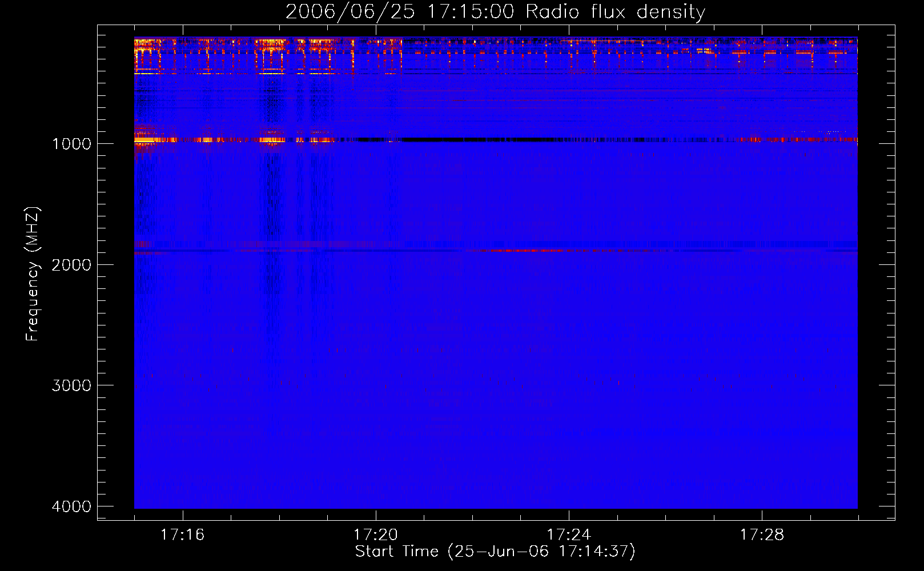Select the 2000 frequency tick label
The width and height of the screenshot is (924, 571).
[71, 264]
